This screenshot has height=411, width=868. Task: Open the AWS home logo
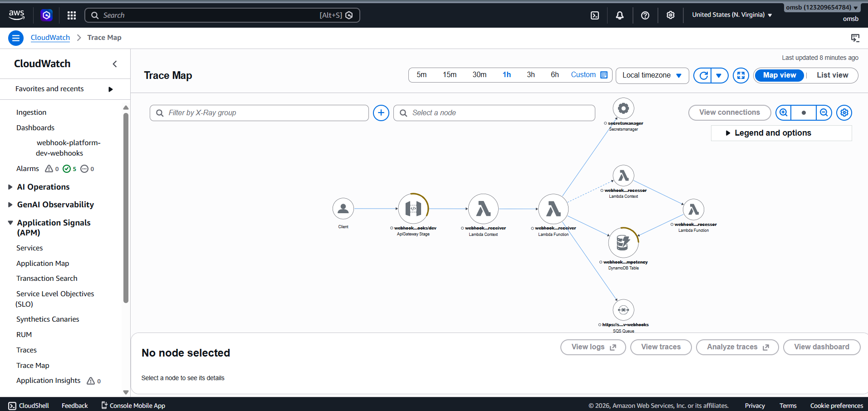point(16,15)
